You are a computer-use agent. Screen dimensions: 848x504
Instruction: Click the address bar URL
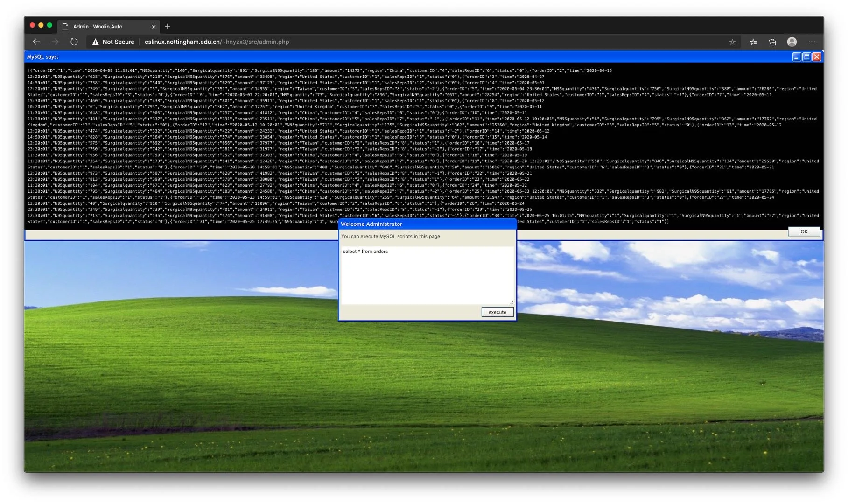[217, 42]
